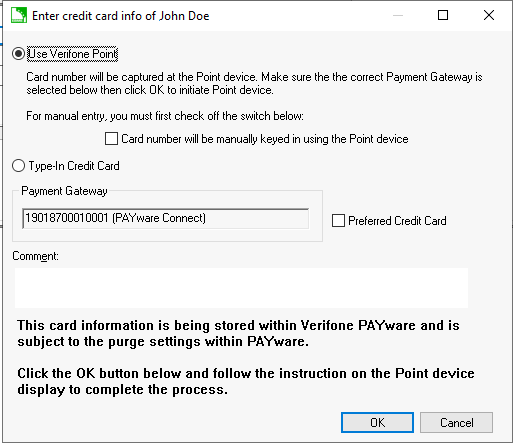
Task: Click the 'Type-In Credit Card' label text
Action: tap(74, 166)
